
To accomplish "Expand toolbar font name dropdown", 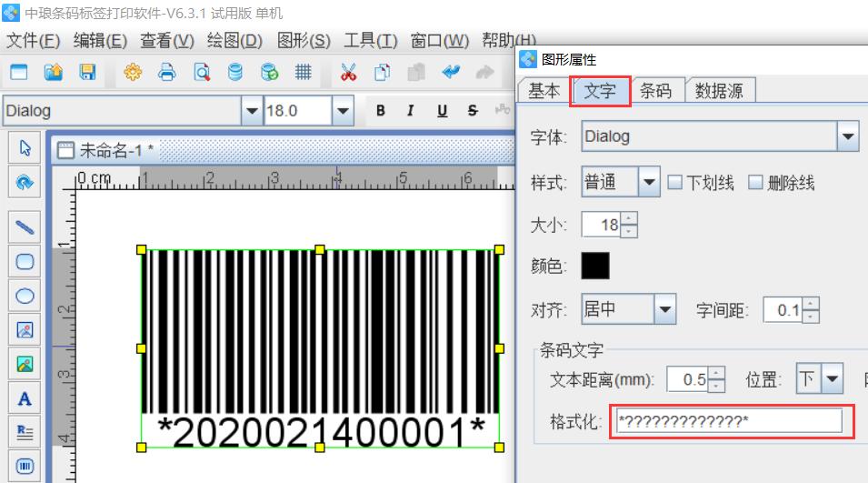I will (252, 111).
